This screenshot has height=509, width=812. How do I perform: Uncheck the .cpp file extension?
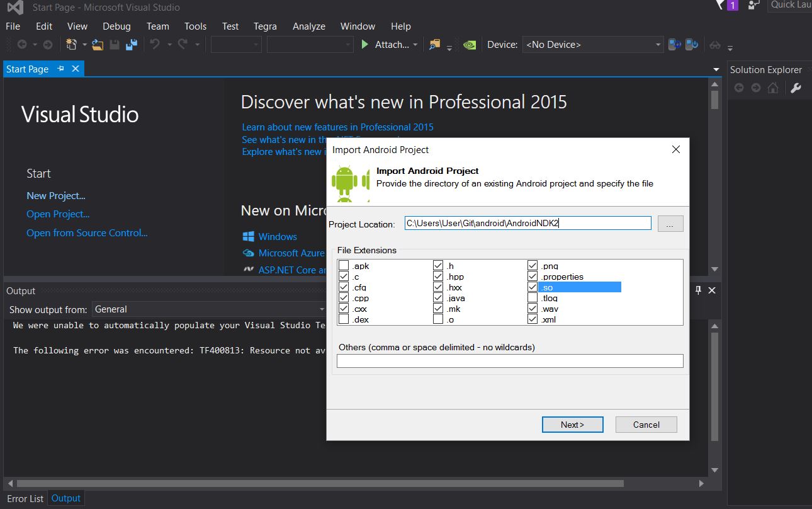pos(344,298)
